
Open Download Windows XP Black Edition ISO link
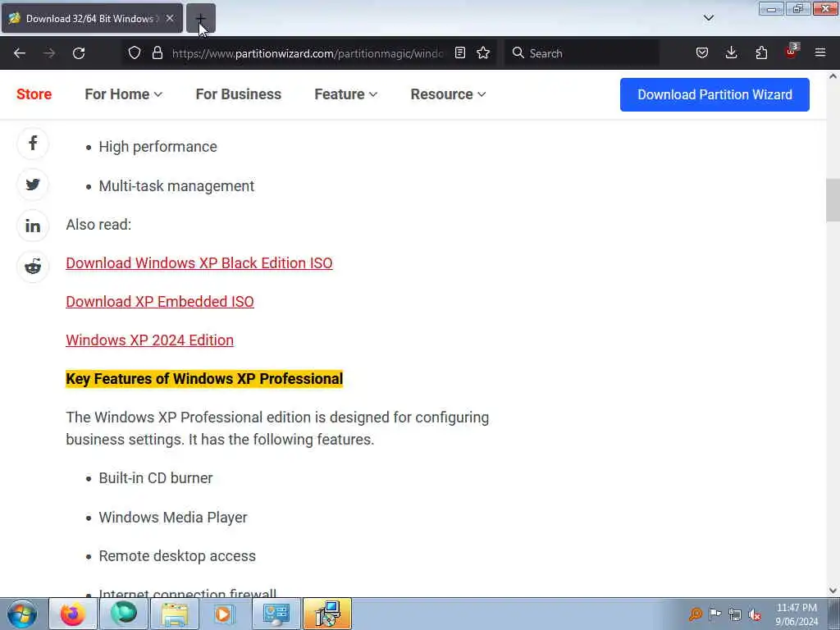coord(199,263)
